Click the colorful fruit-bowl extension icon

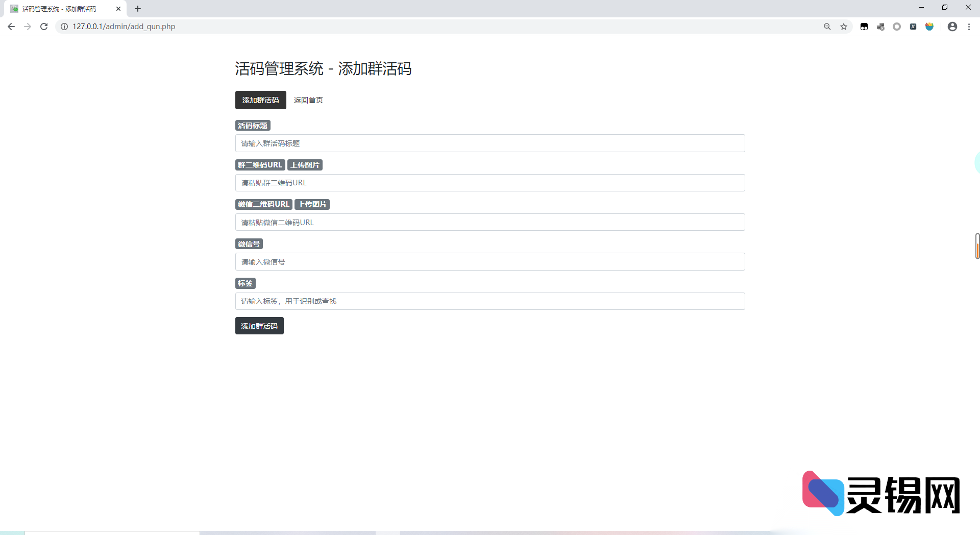pos(929,26)
